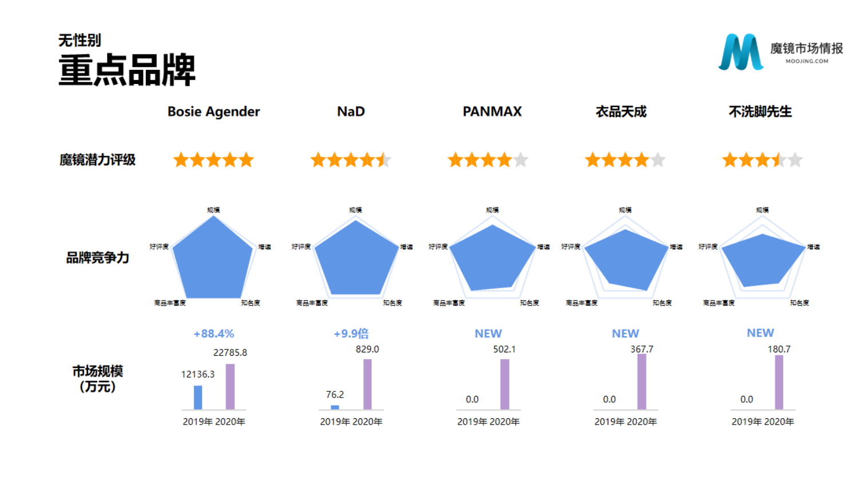
Task: Click 衣品天成's star rating
Action: click(x=625, y=160)
